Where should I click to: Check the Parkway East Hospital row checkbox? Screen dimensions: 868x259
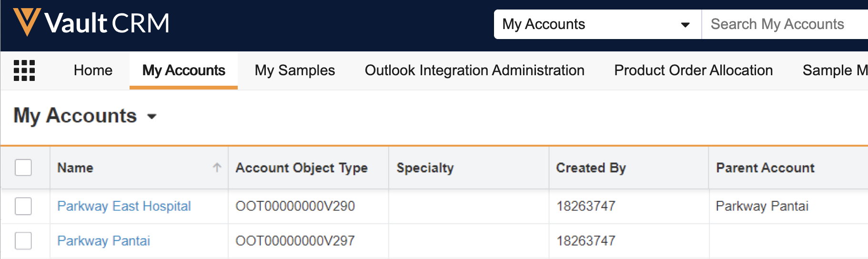click(x=23, y=206)
